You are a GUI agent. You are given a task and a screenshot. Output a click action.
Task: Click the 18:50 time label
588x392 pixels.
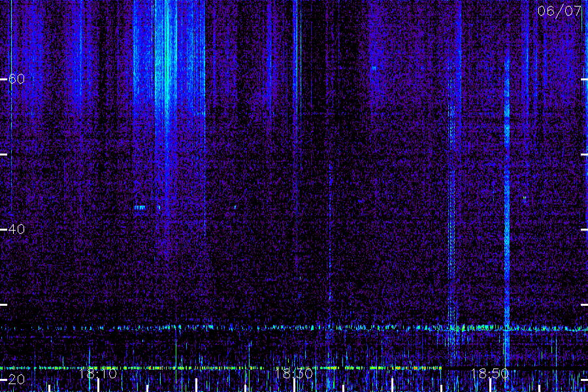click(490, 373)
